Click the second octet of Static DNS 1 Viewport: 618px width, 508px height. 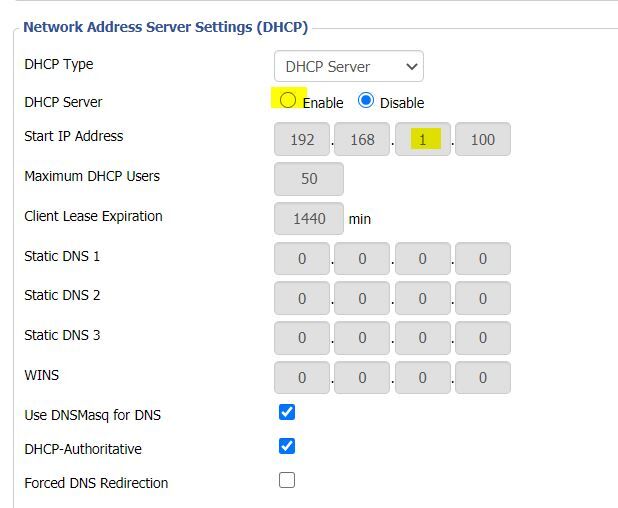coord(362,259)
